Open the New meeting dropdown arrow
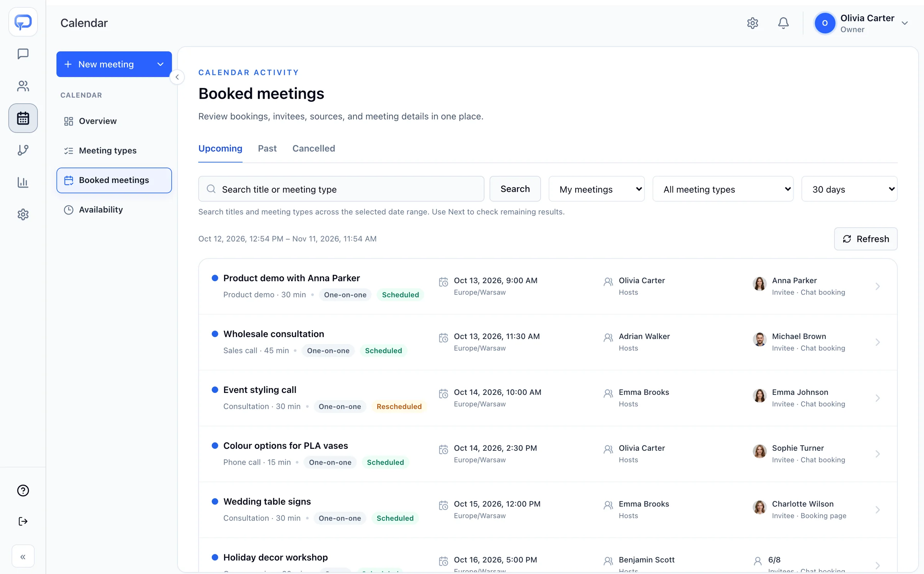Screen dimensions: 924x574 click(160, 64)
